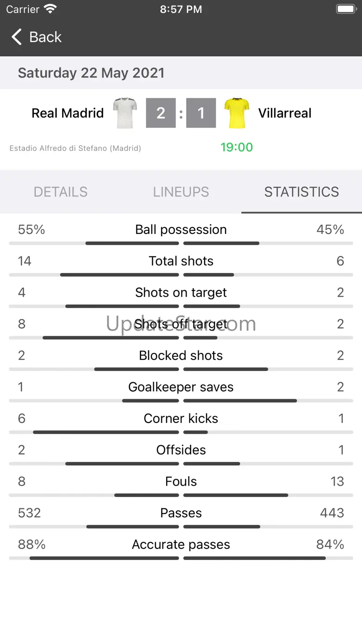This screenshot has height=644, width=362.
Task: Select the Corner kicks statistic label
Action: click(x=181, y=418)
